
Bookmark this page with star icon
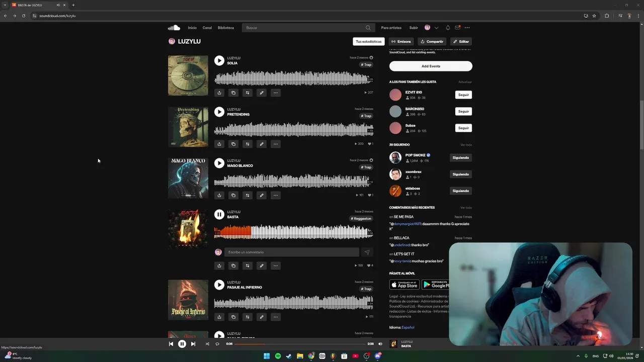[594, 16]
